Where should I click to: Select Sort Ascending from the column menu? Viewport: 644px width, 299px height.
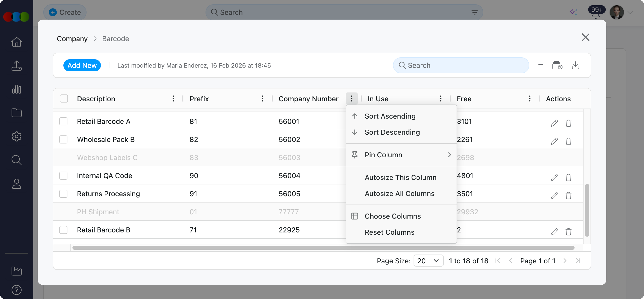coord(390,116)
